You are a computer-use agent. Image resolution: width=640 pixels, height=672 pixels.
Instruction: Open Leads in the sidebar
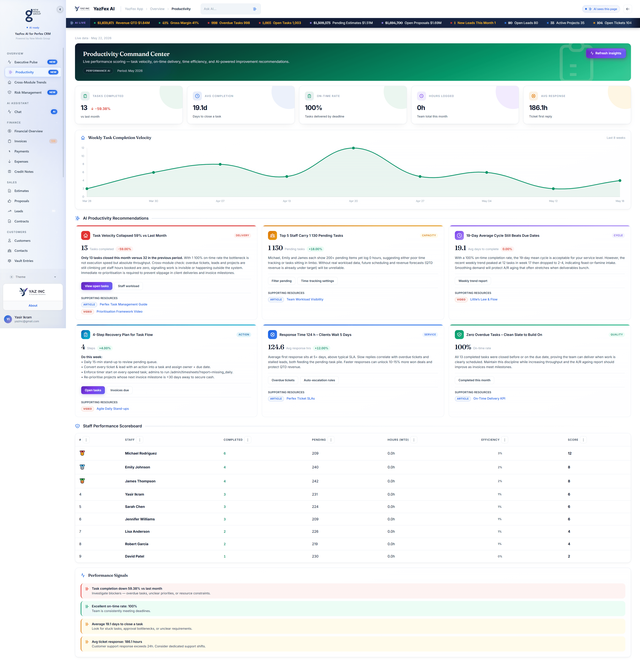(x=33, y=211)
